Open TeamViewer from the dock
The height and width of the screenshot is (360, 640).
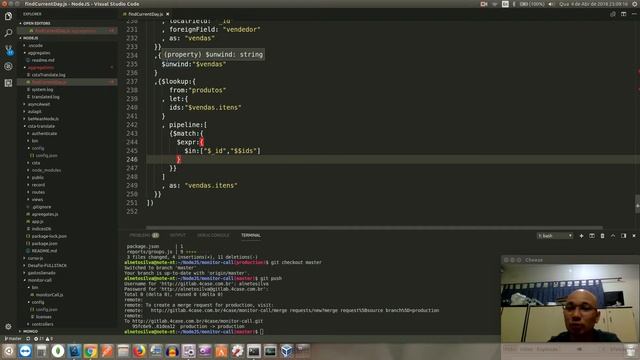[25, 351]
